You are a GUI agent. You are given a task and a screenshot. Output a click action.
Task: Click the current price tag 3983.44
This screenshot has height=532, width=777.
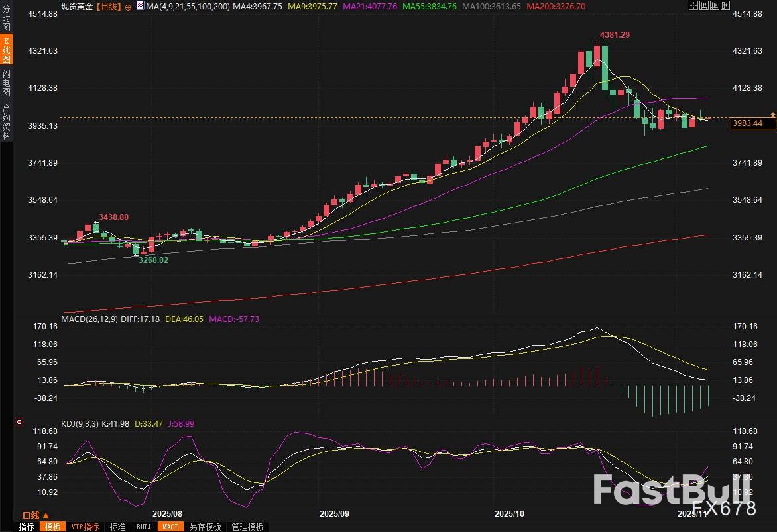click(x=747, y=123)
